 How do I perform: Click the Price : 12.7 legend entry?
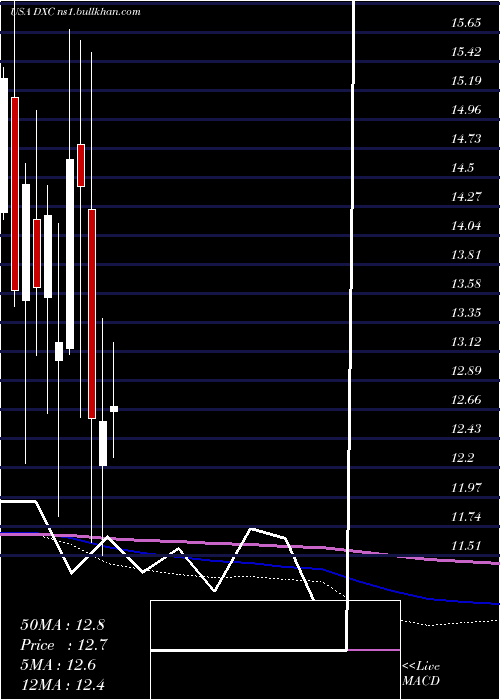point(64,645)
